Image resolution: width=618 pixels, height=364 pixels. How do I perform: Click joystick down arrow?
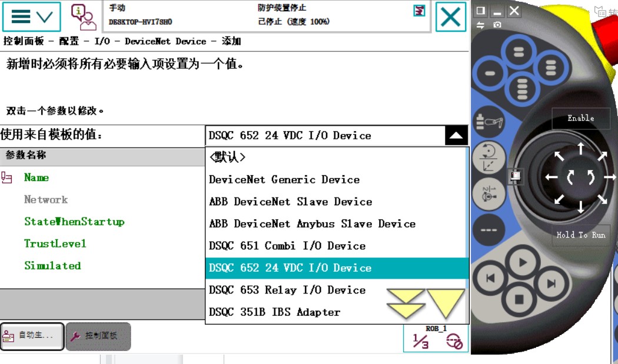pyautogui.click(x=580, y=207)
